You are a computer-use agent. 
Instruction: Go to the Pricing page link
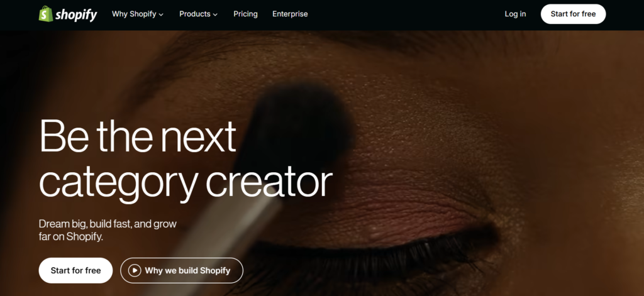click(246, 14)
